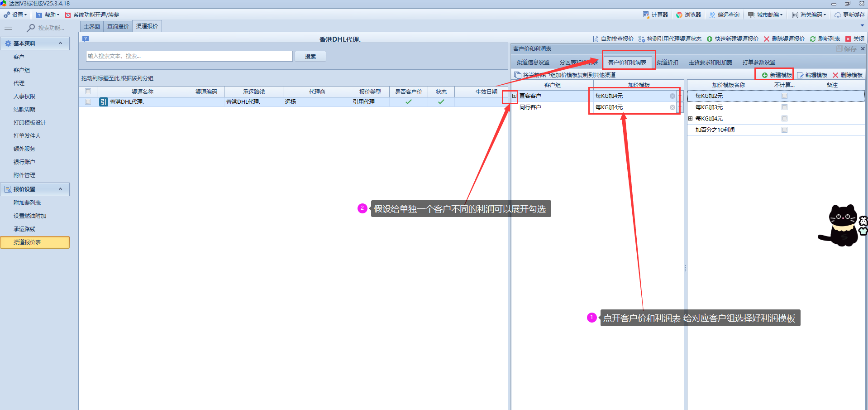Switch to the 渠道折扣 tab
The width and height of the screenshot is (868, 410).
pos(668,63)
